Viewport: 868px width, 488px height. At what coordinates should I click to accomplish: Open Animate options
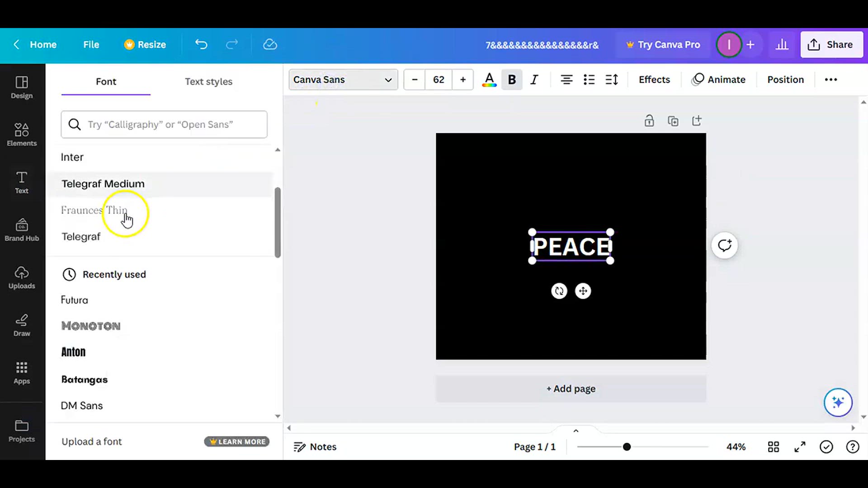(x=719, y=80)
